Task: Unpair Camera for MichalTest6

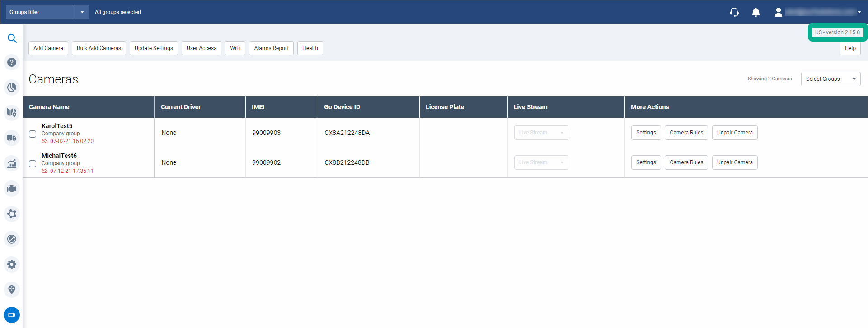Action: pos(735,162)
